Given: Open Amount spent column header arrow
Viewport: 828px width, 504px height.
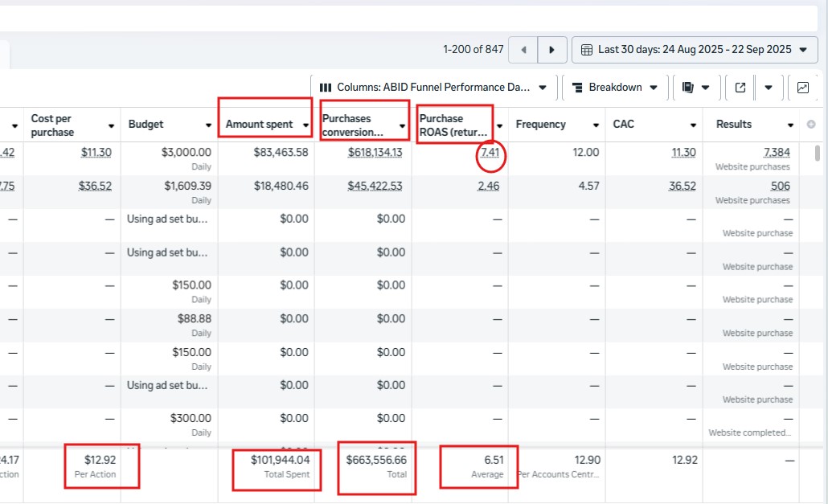Looking at the screenshot, I should (305, 125).
